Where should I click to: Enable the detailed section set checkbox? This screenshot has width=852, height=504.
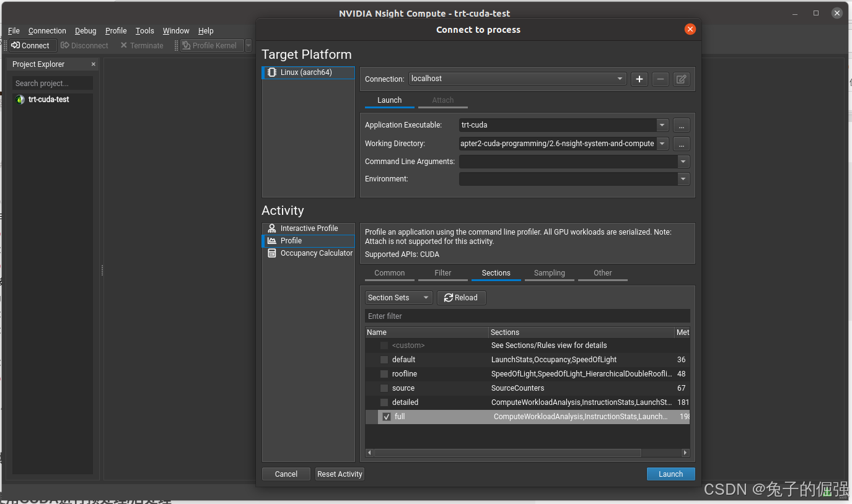tap(384, 402)
